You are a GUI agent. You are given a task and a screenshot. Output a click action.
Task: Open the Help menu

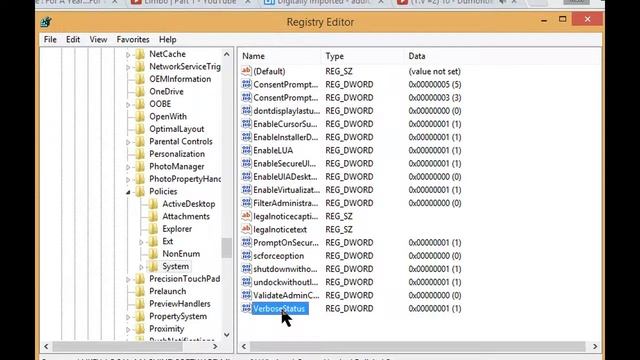point(167,40)
